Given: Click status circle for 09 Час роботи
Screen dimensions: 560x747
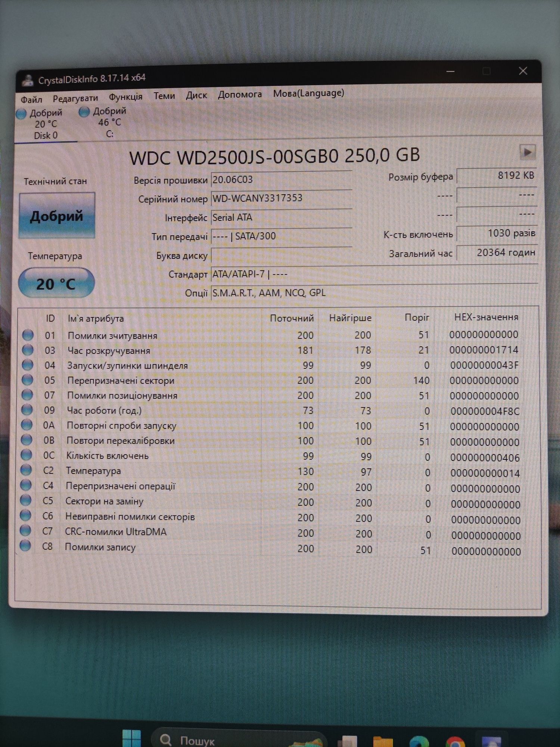Looking at the screenshot, I should (x=27, y=410).
